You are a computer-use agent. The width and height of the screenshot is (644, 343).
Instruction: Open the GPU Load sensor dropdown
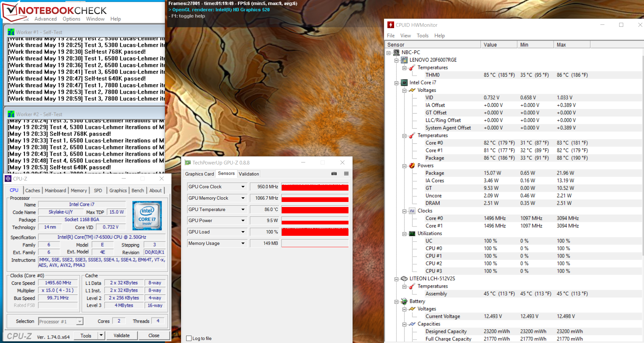pos(243,232)
